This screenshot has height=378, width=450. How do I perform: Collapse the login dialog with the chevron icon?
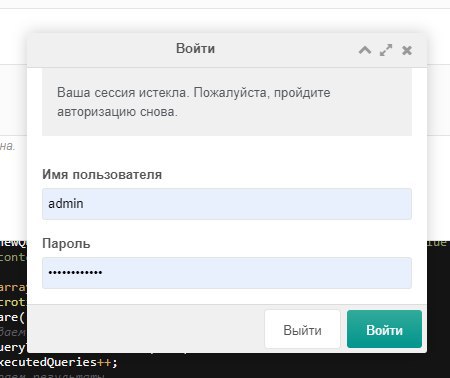(365, 50)
